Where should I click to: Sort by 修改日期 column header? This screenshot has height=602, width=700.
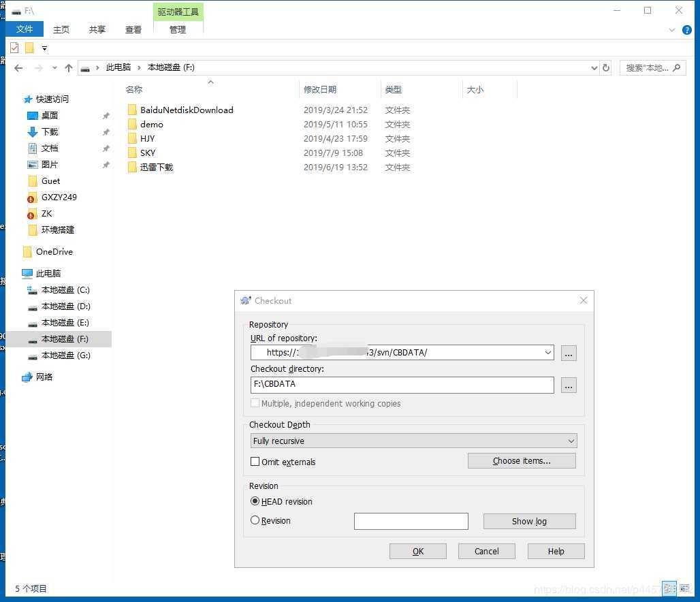tap(320, 89)
